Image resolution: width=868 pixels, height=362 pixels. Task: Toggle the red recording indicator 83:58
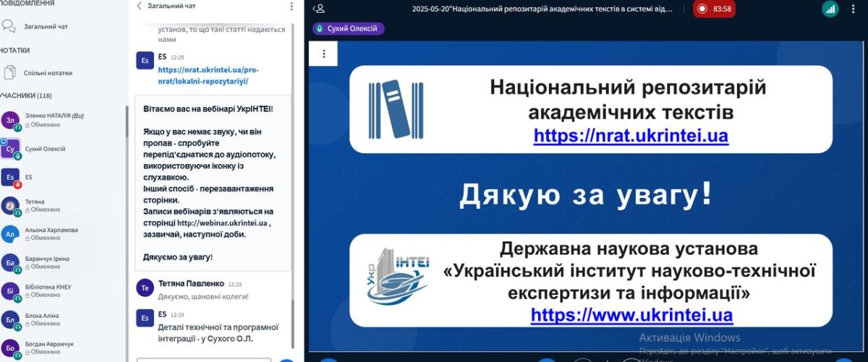click(x=713, y=9)
